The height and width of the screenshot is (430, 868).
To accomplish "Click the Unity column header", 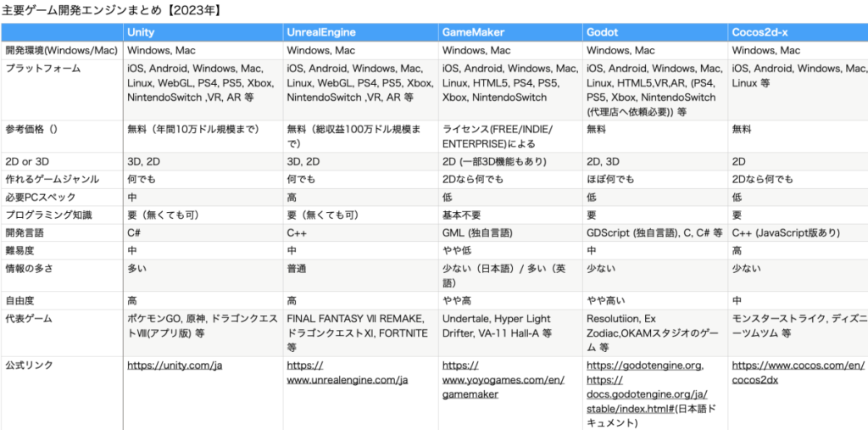I will click(203, 33).
